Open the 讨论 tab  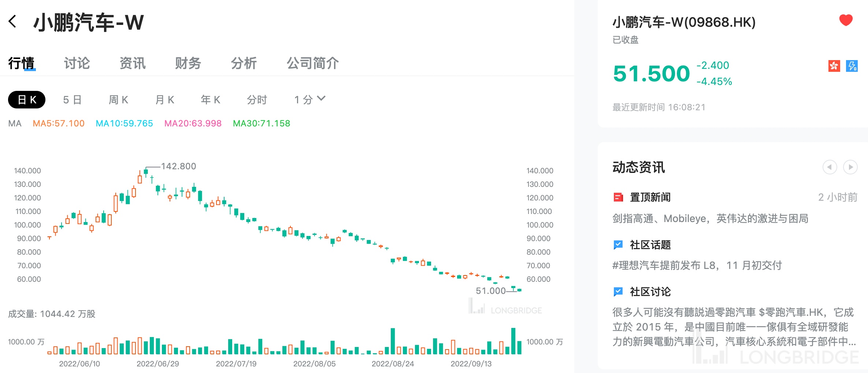[x=77, y=63]
